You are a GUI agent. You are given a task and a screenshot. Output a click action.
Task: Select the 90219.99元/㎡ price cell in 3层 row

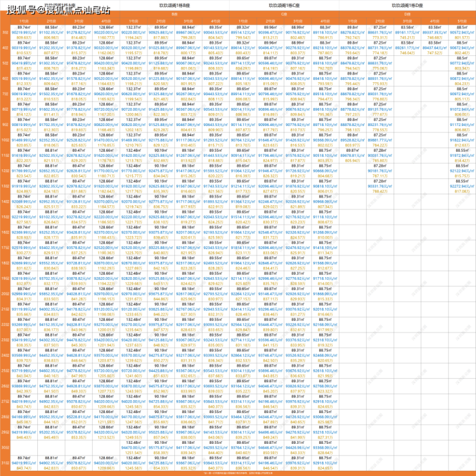coord(24,33)
